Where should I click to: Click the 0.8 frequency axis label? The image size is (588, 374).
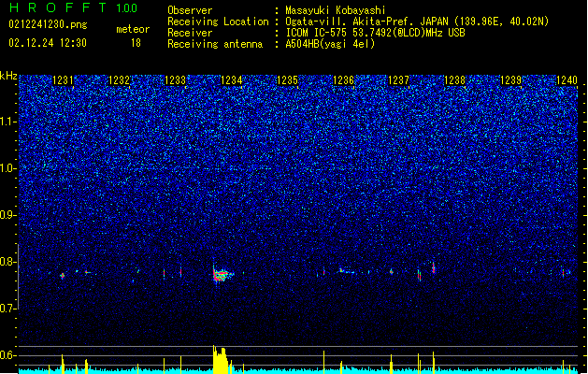coord(8,262)
